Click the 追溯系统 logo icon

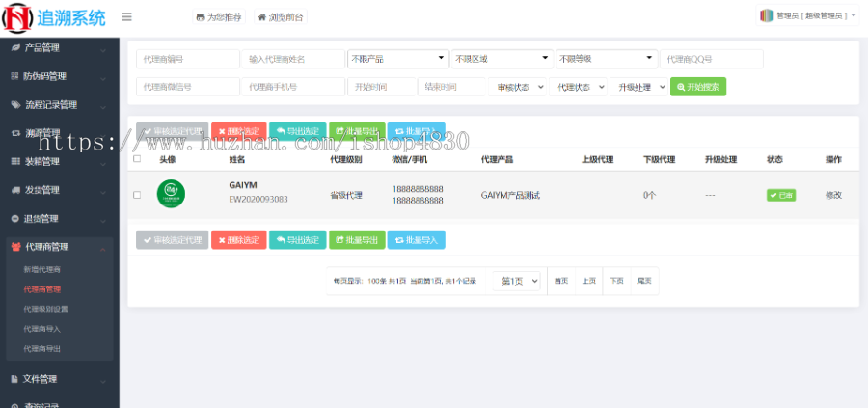[17, 16]
